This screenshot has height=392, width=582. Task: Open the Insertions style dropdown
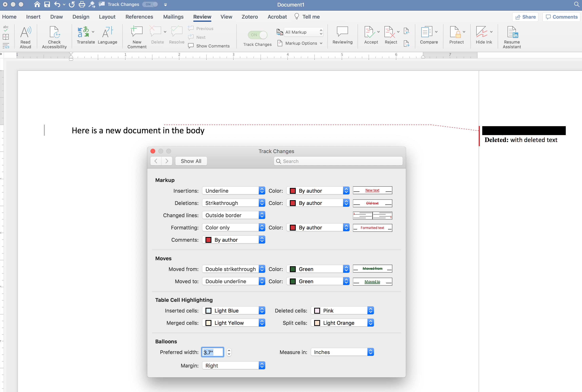[x=233, y=191]
